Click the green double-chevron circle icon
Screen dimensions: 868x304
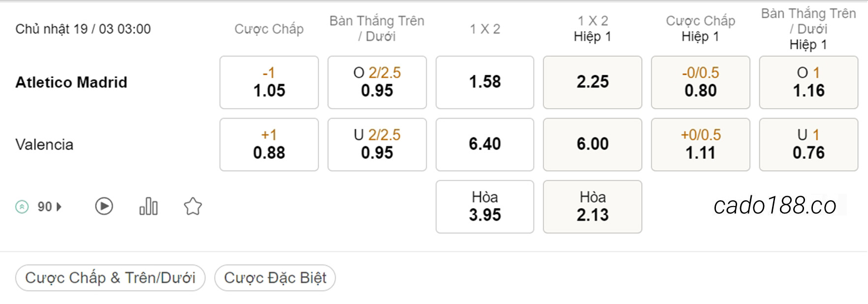pyautogui.click(x=22, y=207)
